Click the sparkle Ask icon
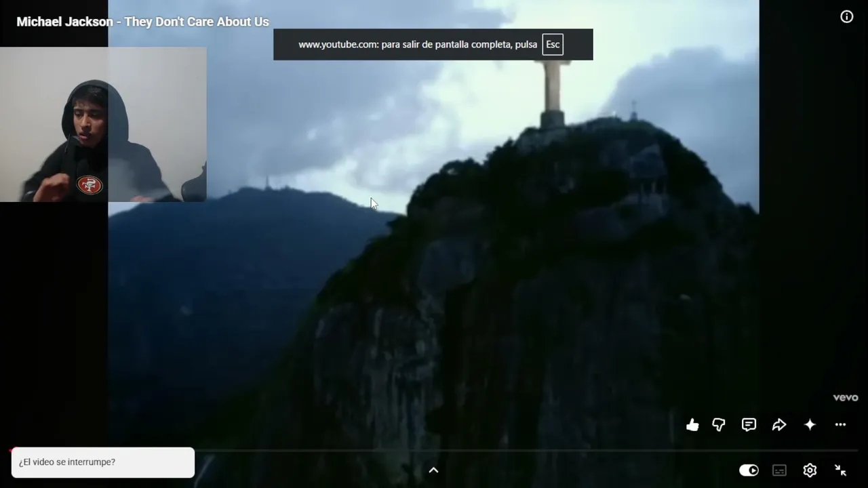868x488 pixels. tap(810, 425)
